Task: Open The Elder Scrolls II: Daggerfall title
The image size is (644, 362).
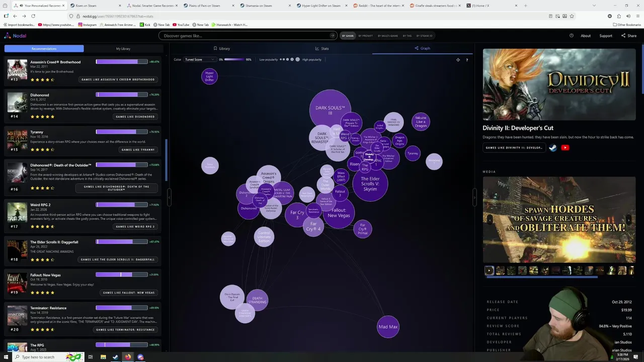Action: (54, 242)
